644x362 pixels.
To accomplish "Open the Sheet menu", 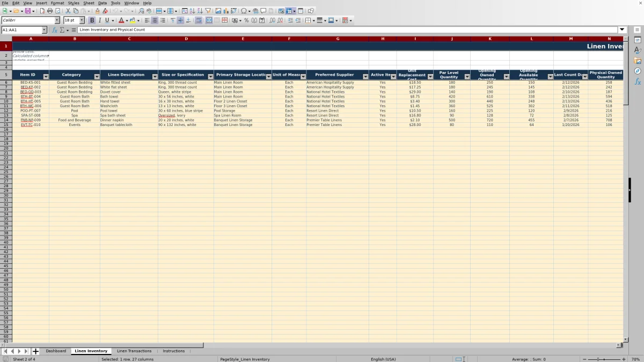I will click(x=89, y=3).
